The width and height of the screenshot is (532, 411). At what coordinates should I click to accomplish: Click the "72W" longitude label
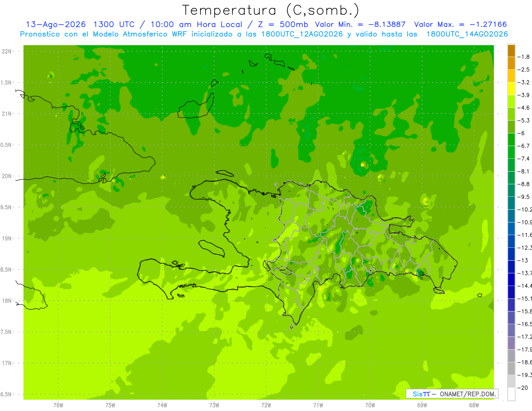click(266, 405)
